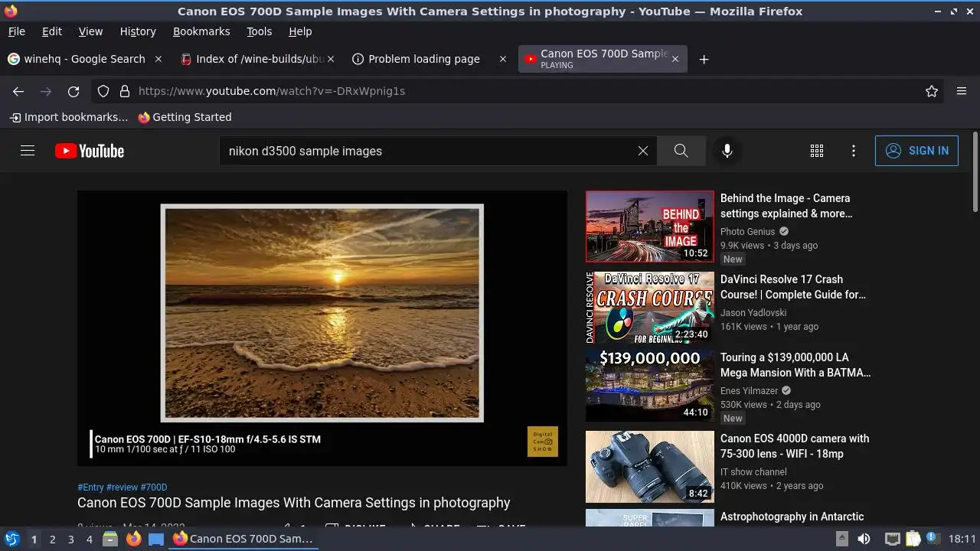Open the network tray icon
This screenshot has width=980, height=551.
892,539
